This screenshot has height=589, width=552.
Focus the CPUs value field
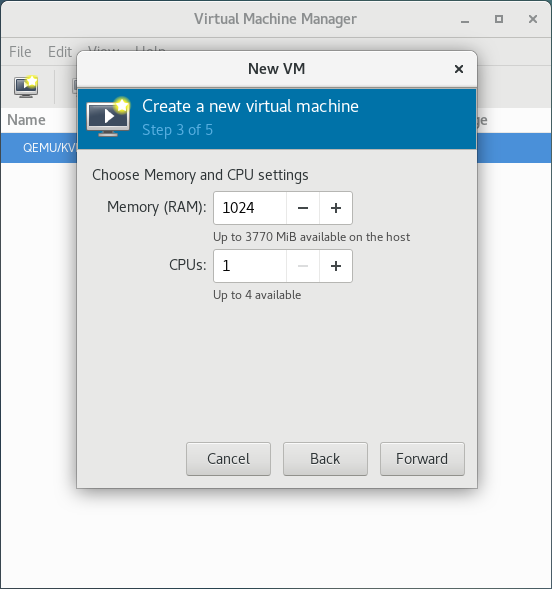[250, 266]
